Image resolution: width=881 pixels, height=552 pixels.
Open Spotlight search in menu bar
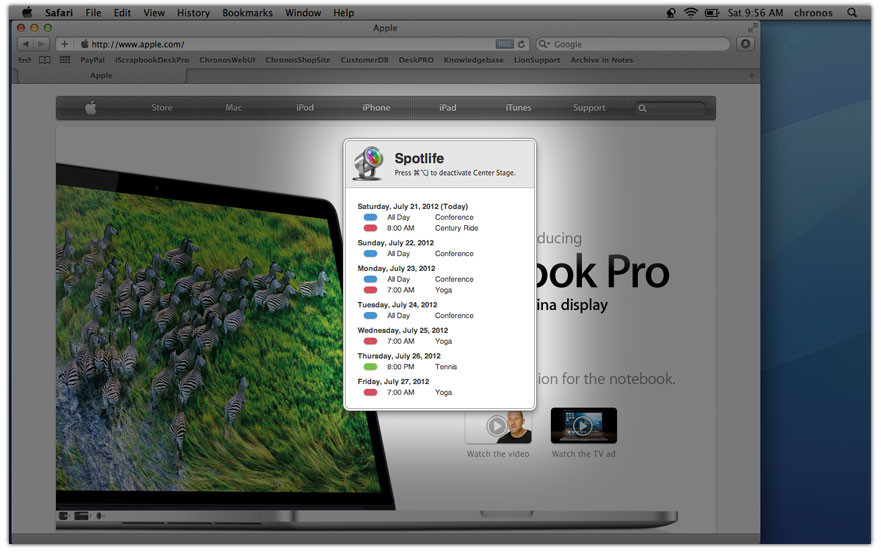click(x=852, y=12)
